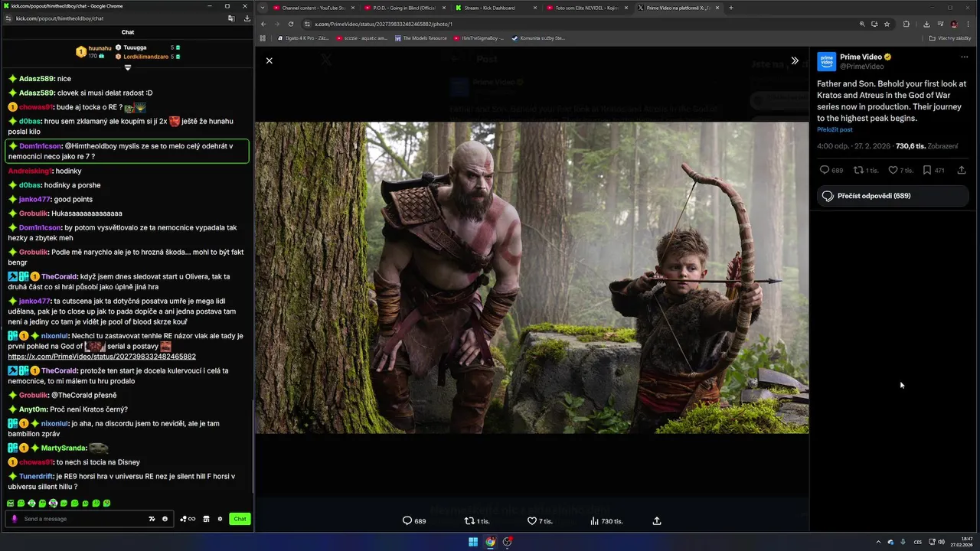Open the Elgato 4K Pro bookmark

click(303, 37)
